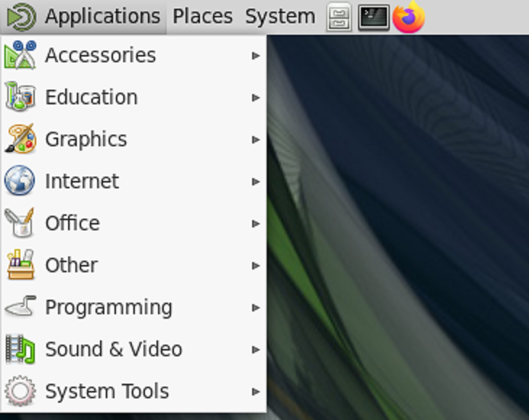Choose the Internet menu entry
The image size is (529, 420).
point(82,181)
